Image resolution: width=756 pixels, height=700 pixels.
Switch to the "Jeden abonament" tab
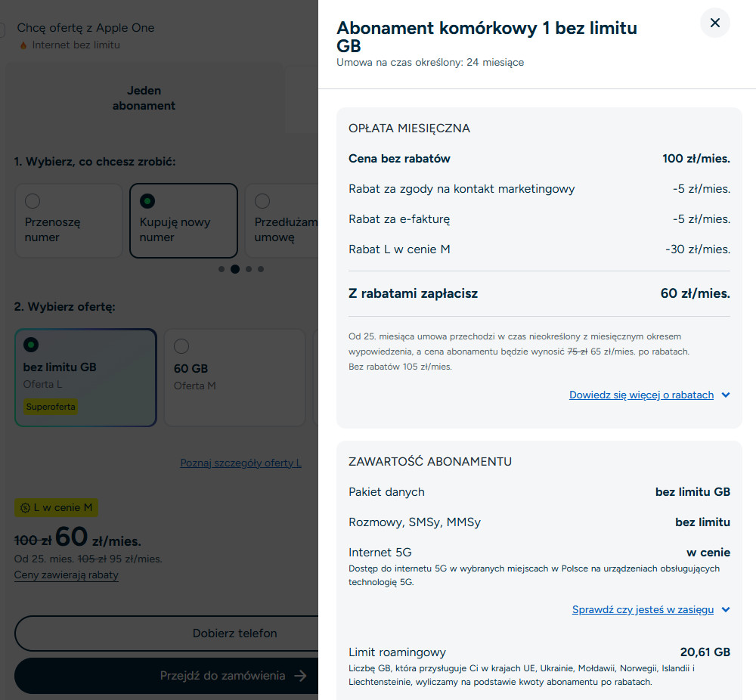(x=144, y=98)
